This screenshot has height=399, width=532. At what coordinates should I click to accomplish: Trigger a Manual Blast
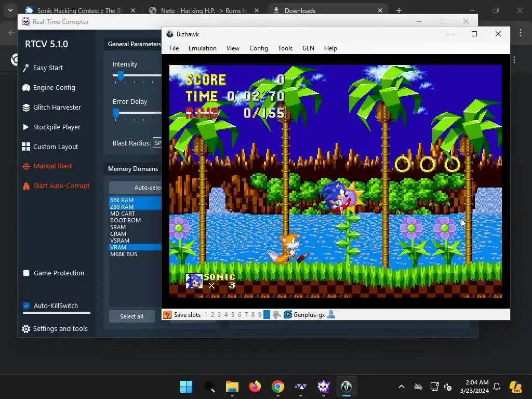47,166
